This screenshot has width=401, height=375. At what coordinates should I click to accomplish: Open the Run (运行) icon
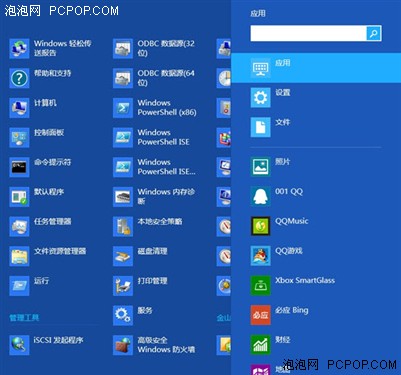[19, 286]
